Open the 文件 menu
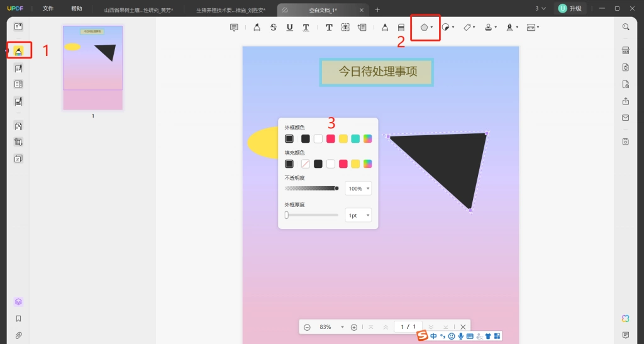 pos(48,9)
